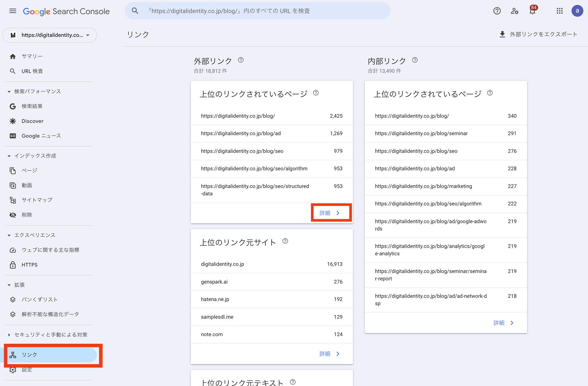Select external row blog/ad with 1,269
The image size is (588, 386).
[272, 133]
